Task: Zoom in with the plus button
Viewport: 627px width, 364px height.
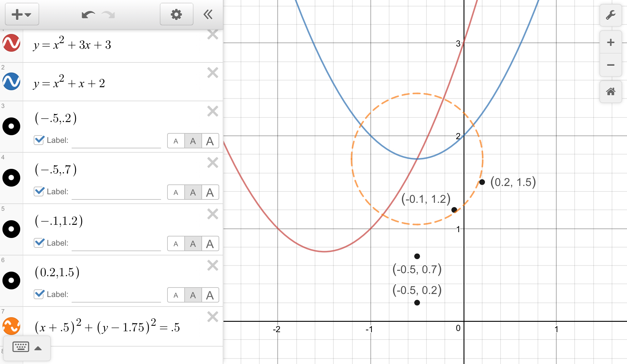Action: [x=610, y=42]
